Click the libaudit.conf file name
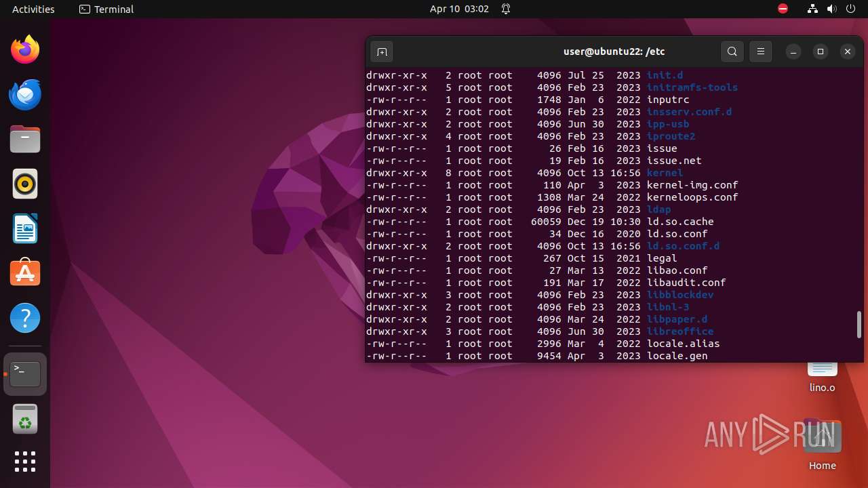 pos(686,283)
